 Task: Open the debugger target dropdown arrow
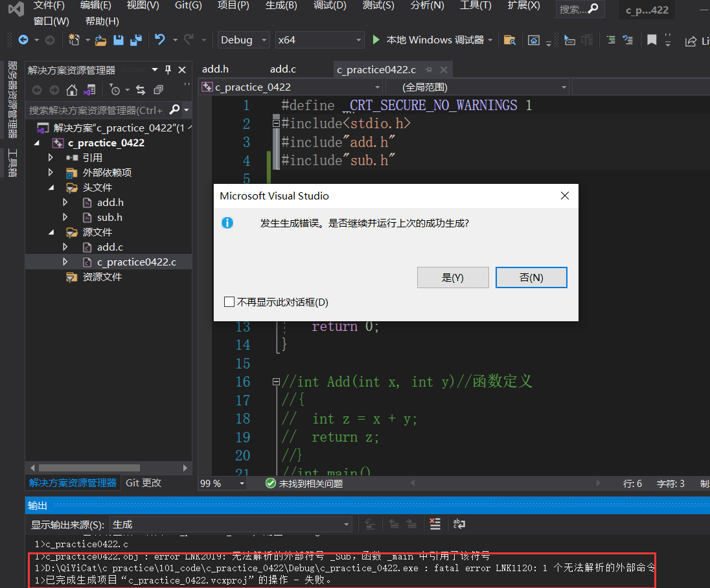[x=490, y=40]
